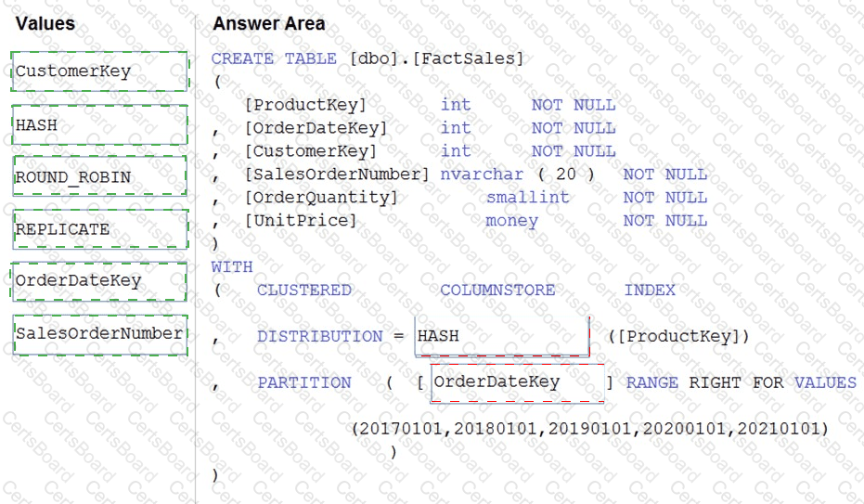Click the Values heading
This screenshot has height=504, width=864.
point(45,24)
